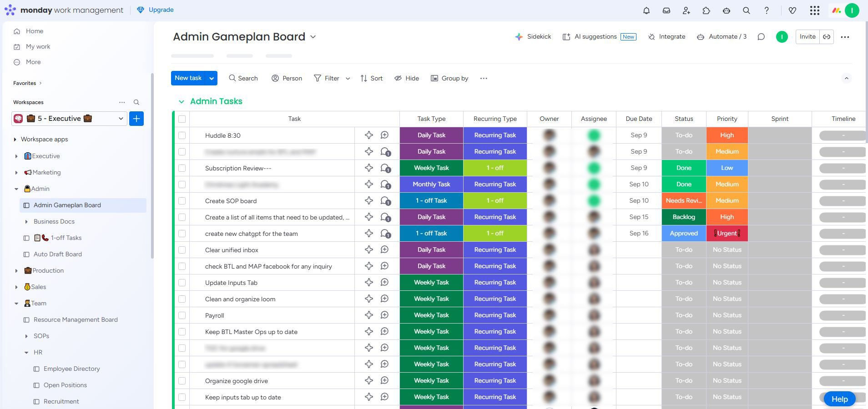Viewport: 868px width, 409px height.
Task: Open the apps marketplace puzzle icon
Action: [706, 10]
